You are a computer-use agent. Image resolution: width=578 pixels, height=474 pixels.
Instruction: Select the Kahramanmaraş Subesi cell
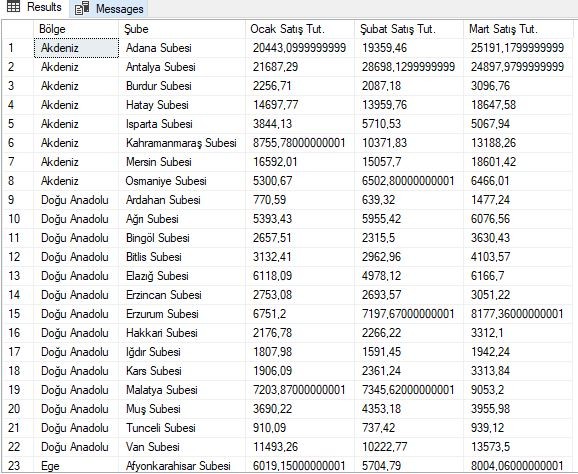coord(182,143)
